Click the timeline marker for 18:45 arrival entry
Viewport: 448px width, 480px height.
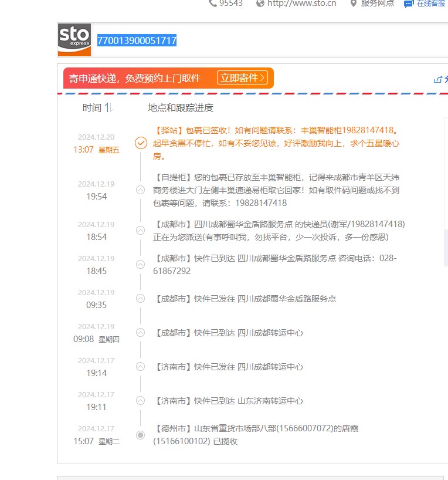click(x=141, y=265)
